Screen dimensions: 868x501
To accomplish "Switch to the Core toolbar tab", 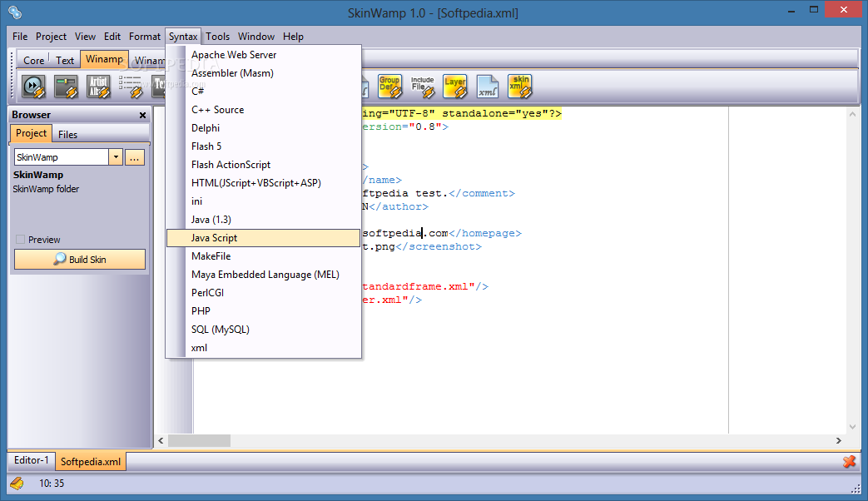I will pos(33,61).
